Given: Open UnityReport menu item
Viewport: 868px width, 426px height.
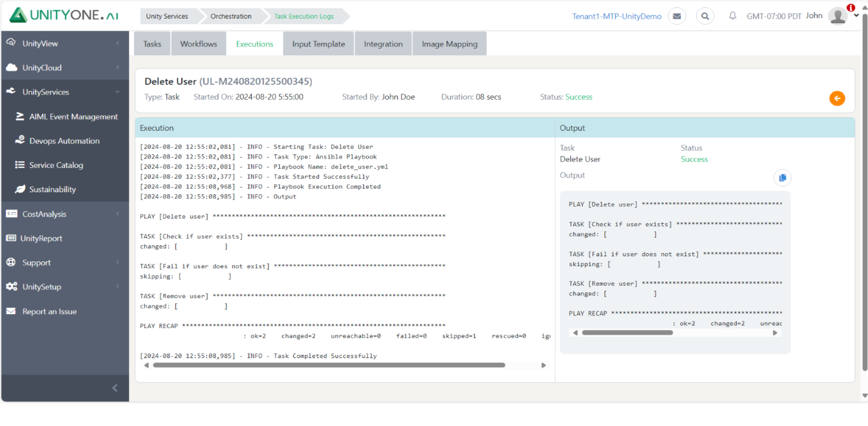Looking at the screenshot, I should tap(65, 238).
